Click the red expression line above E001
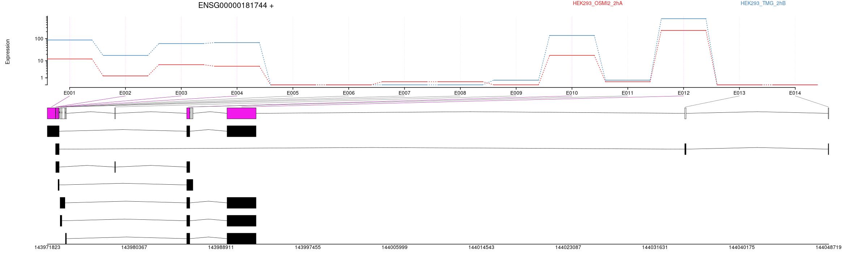This screenshot has height=253, width=868. [69, 59]
